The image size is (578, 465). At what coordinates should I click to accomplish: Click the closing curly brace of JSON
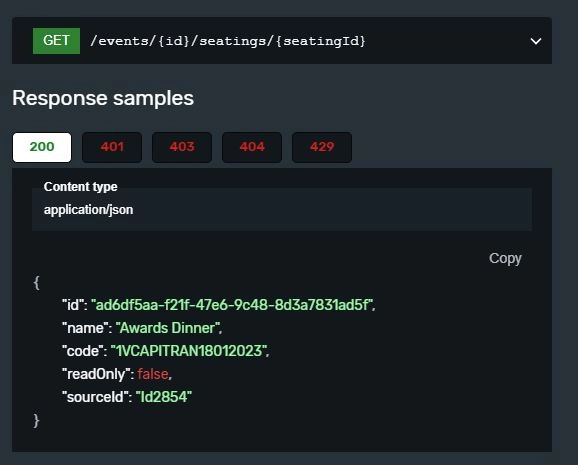pos(36,420)
